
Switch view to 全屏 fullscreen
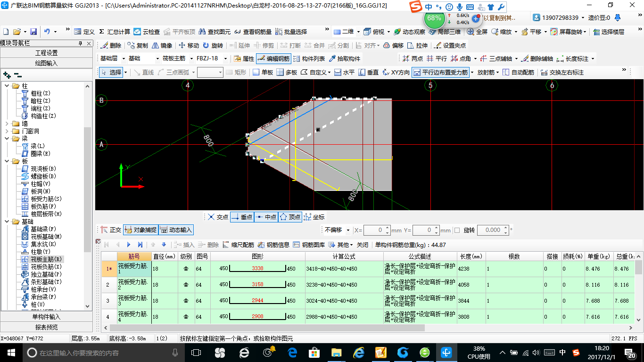pyautogui.click(x=477, y=32)
